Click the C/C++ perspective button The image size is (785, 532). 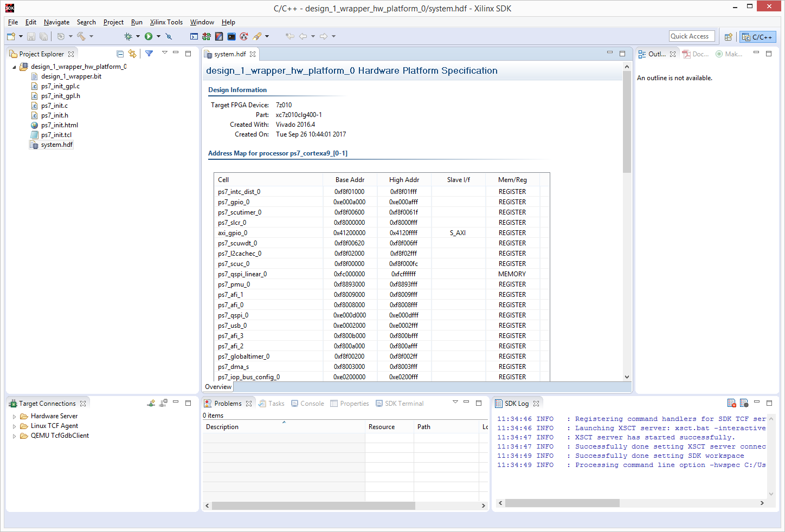coord(758,37)
